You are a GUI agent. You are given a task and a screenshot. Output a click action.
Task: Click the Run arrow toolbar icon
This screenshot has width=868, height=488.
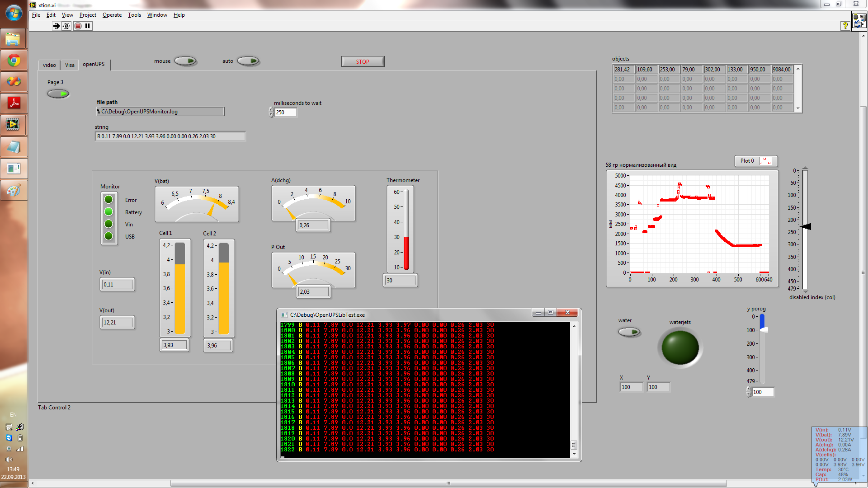57,26
